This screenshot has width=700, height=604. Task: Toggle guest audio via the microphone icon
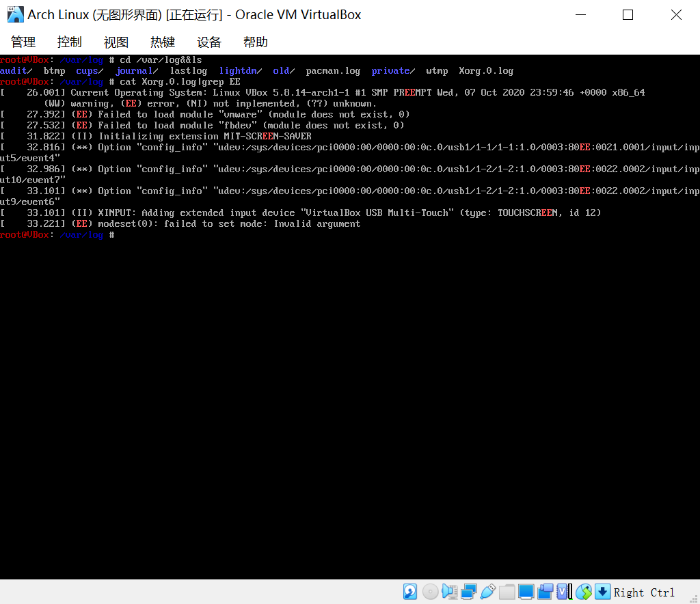point(450,591)
